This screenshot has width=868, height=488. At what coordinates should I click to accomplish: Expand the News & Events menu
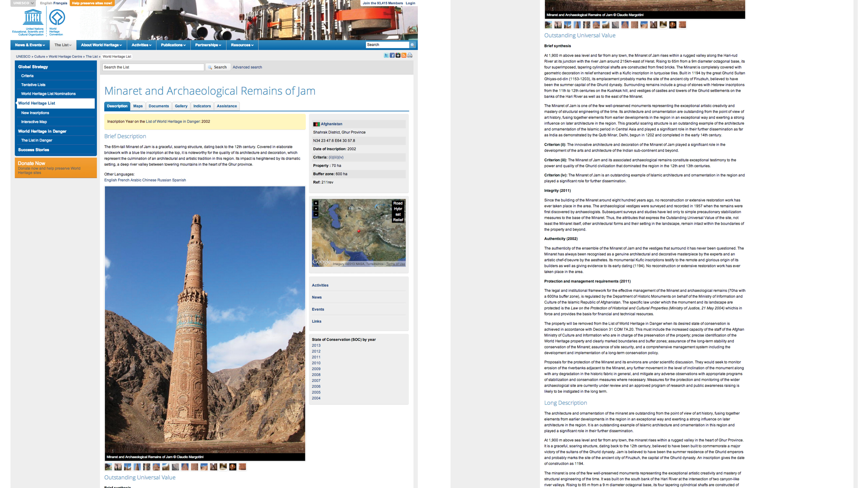[x=30, y=45]
